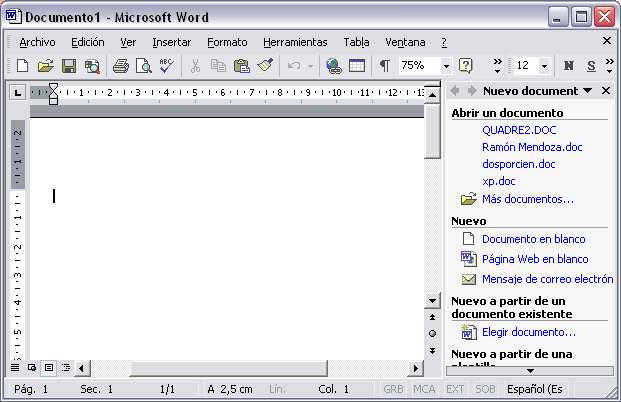Click the Paste clipboard icon
Screen dimensions: 621x402
242,66
